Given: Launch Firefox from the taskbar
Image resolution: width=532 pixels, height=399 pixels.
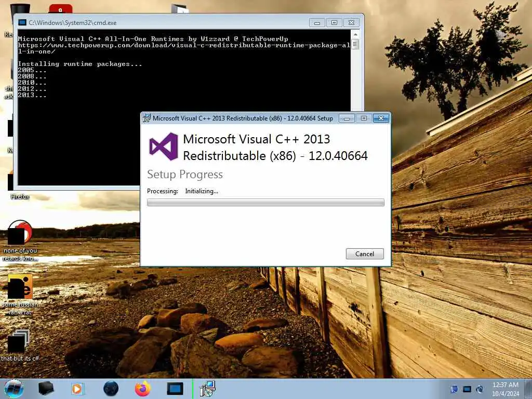Looking at the screenshot, I should (143, 389).
